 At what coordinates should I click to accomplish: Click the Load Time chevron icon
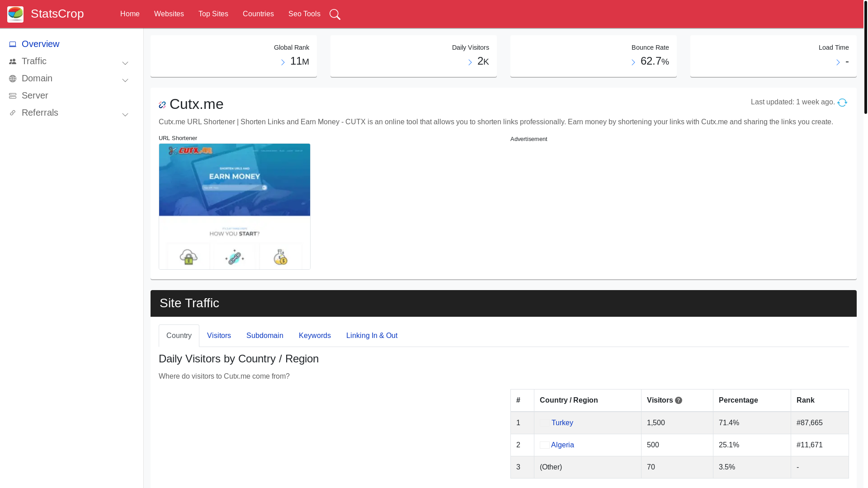[838, 62]
